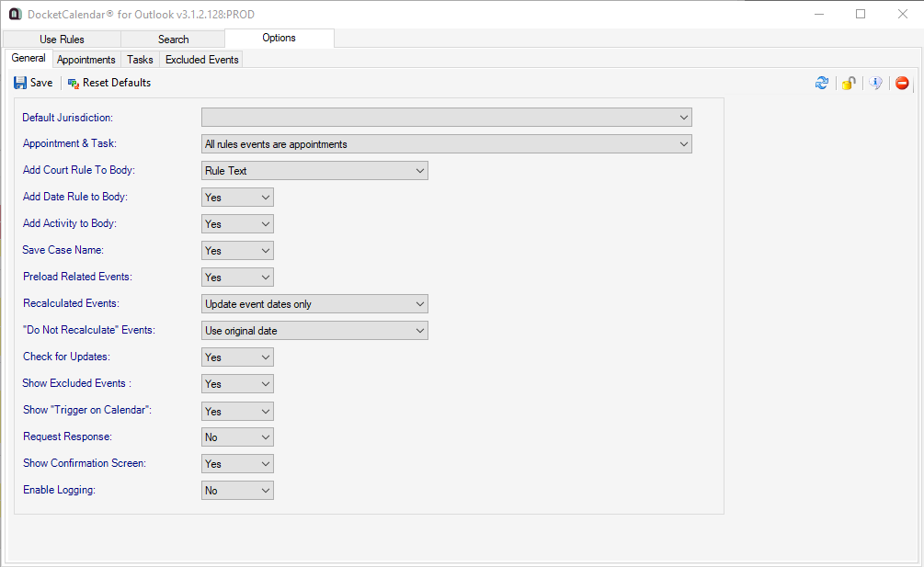The width and height of the screenshot is (924, 567).
Task: Click the DocketCalendar app icon in title bar
Action: pyautogui.click(x=15, y=14)
